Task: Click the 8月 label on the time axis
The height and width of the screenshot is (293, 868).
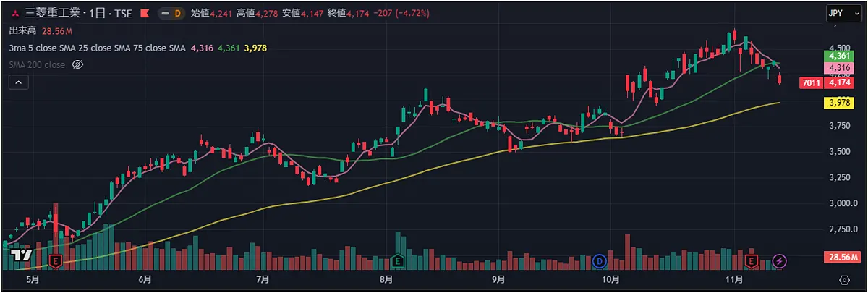Action: (386, 279)
